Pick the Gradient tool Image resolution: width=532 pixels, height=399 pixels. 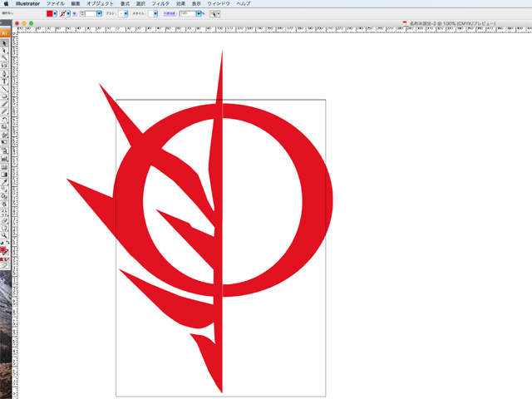tap(4, 175)
